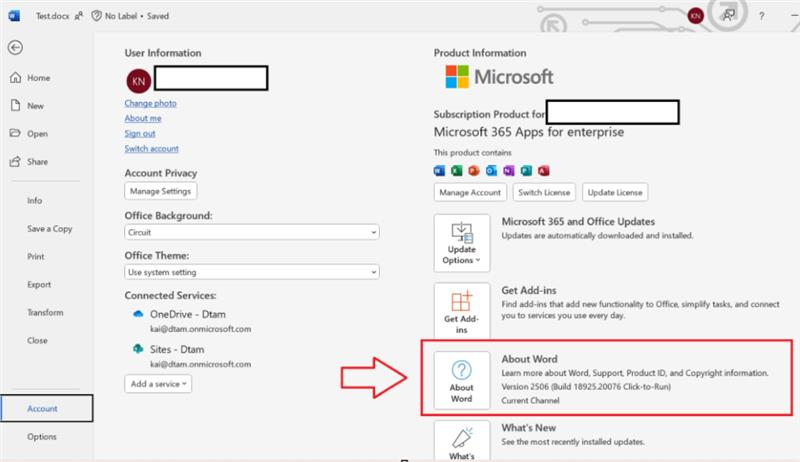This screenshot has height=462, width=800.
Task: Click the feedback person icon in title bar
Action: point(729,15)
